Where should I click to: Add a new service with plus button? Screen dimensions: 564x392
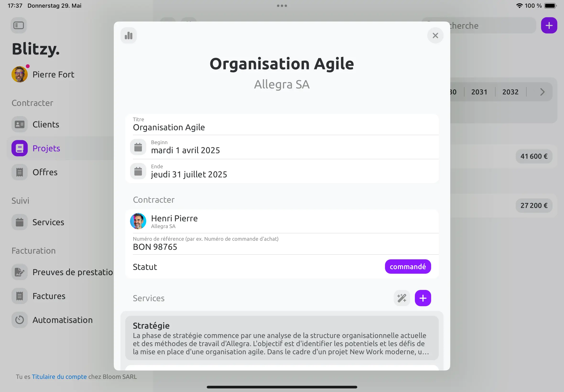(423, 298)
